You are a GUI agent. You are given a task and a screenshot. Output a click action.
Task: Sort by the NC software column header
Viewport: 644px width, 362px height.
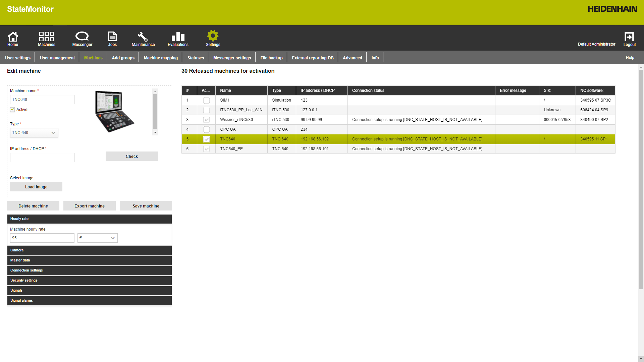tap(595, 90)
